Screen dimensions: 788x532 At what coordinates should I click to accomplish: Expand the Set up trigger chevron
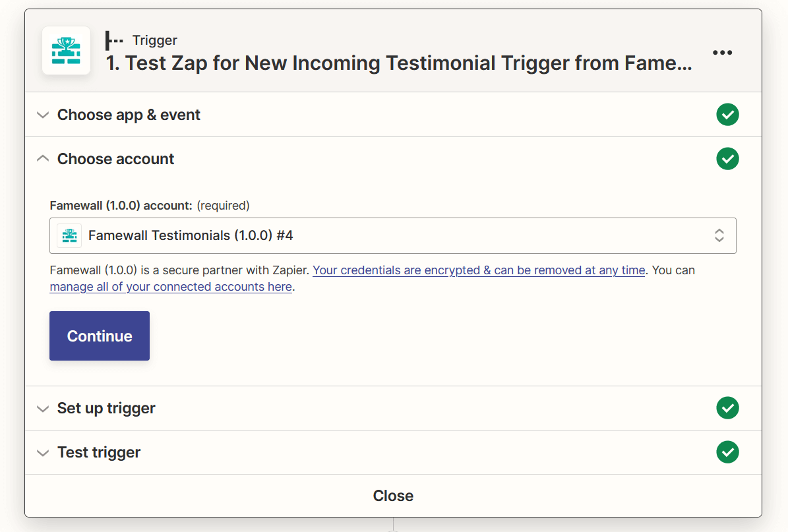pyautogui.click(x=43, y=409)
